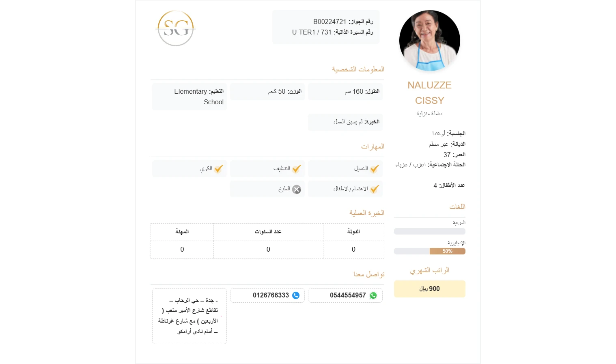Click the English 50% proficiency bar
Image resolution: width=616 pixels, height=364 pixels.
point(429,251)
